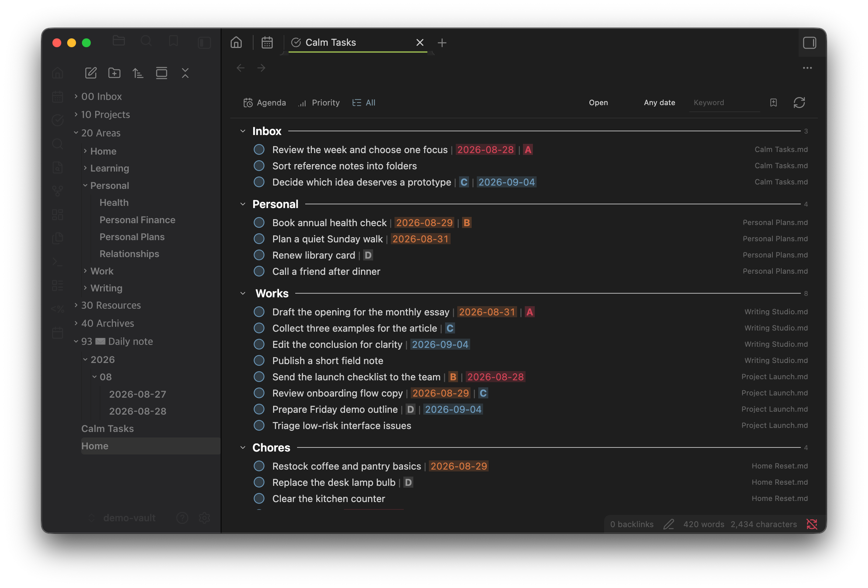Navigate forward with the right arrow
Viewport: 868px width, 588px height.
[261, 68]
